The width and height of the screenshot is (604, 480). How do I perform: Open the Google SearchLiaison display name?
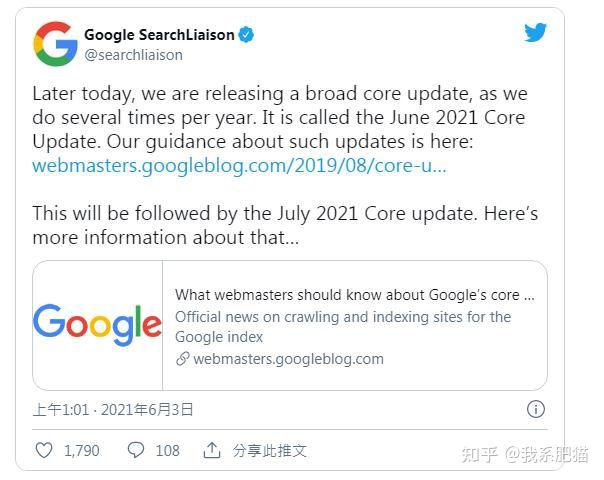pos(159,35)
